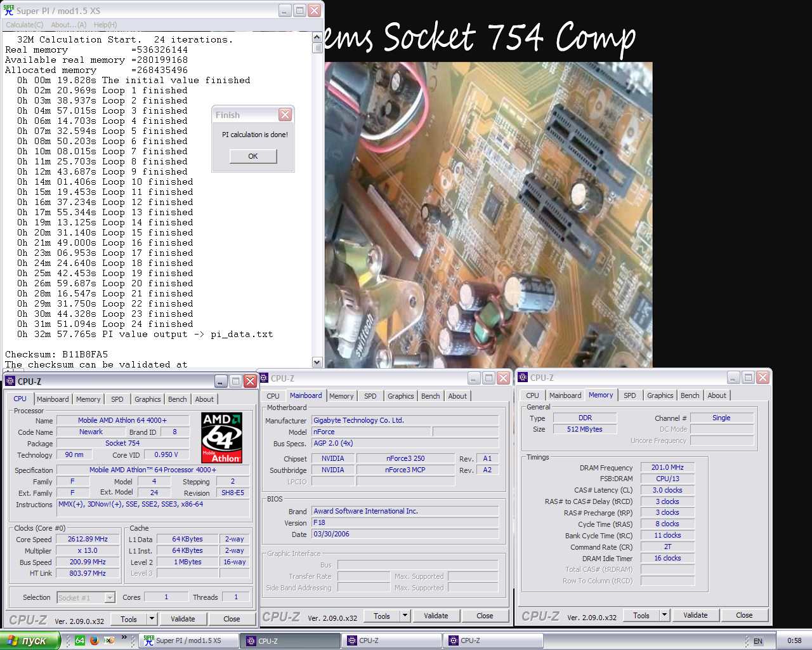This screenshot has width=812, height=650.
Task: Click the BIOS Version field F18
Action: [x=405, y=522]
